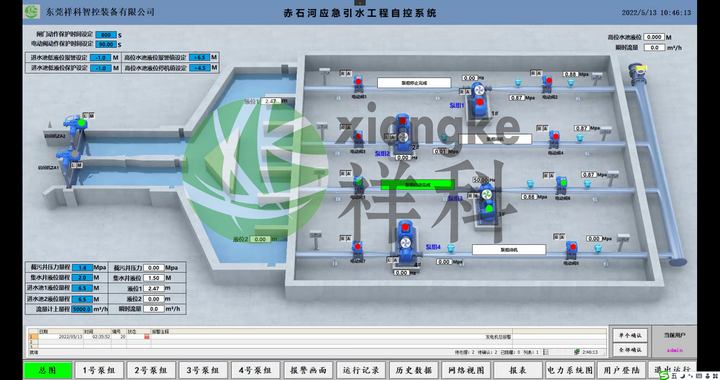Viewport: 720px width, 380px height.
Task: Click the Sogou input method tray icon
Action: (664, 376)
